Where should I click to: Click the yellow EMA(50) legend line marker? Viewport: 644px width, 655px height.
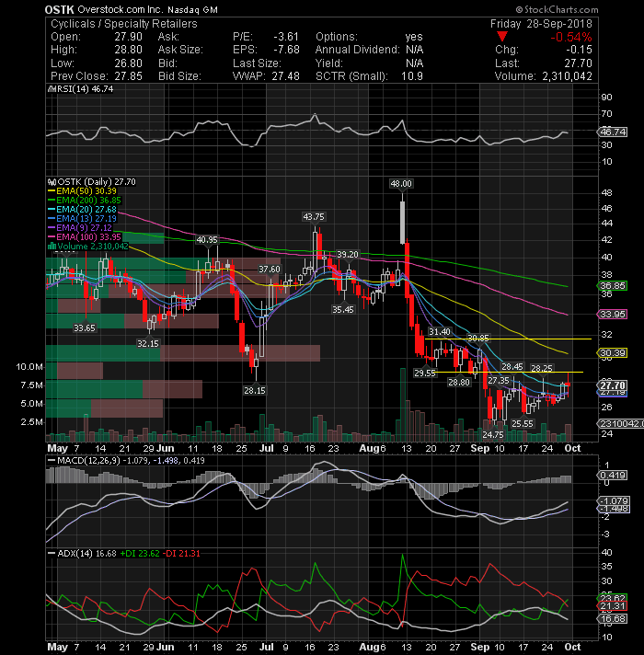(52, 191)
